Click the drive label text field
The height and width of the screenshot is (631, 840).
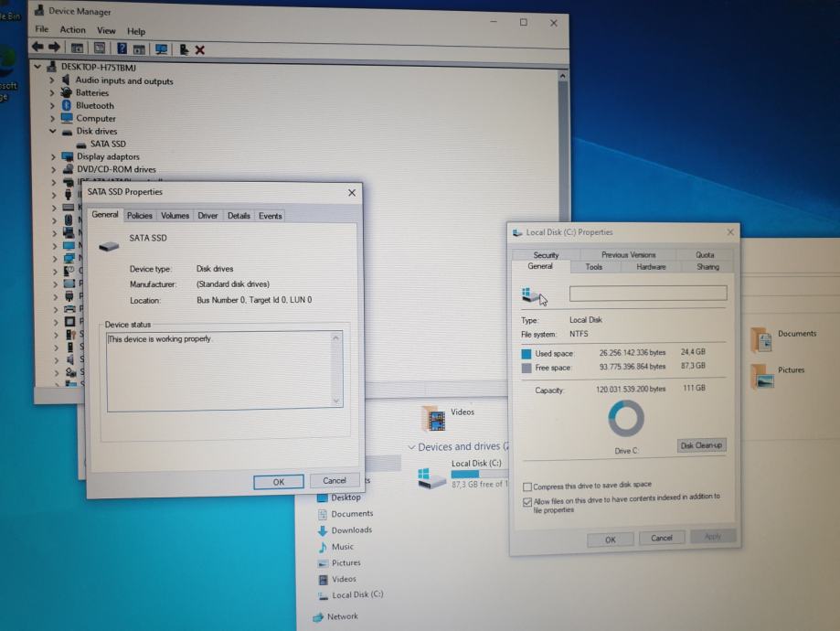pos(647,294)
